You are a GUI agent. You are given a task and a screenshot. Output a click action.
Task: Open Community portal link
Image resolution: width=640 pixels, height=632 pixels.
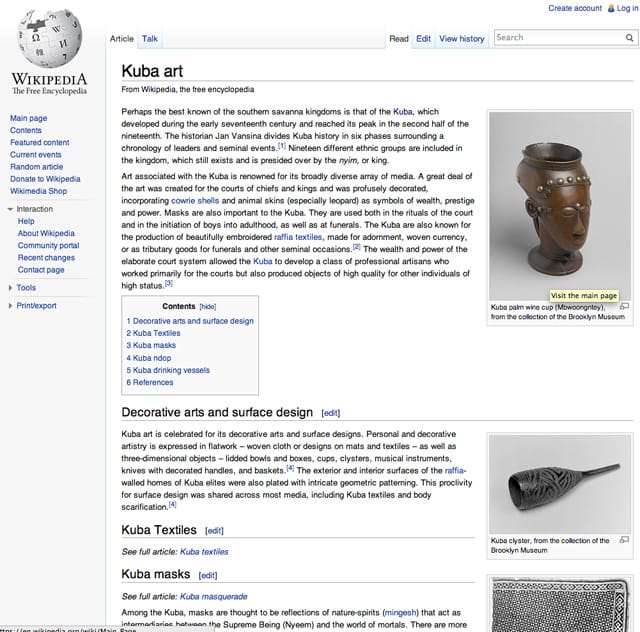tap(49, 245)
